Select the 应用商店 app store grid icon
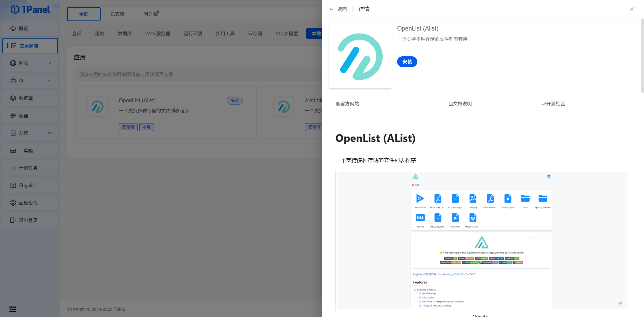 pos(14,46)
